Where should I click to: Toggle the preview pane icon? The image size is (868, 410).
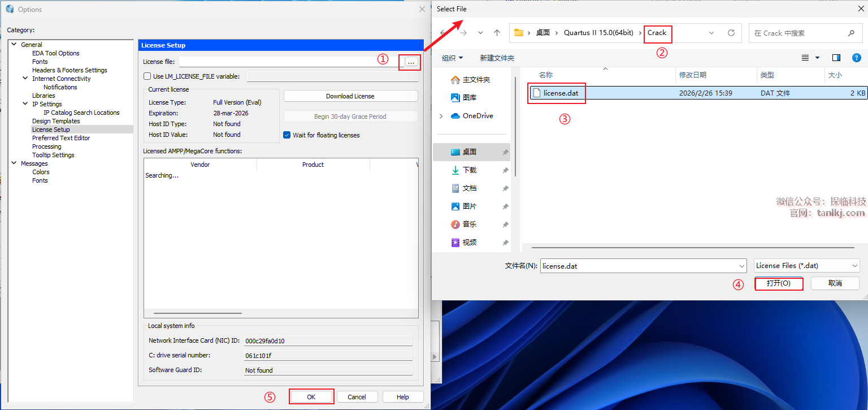[836, 58]
